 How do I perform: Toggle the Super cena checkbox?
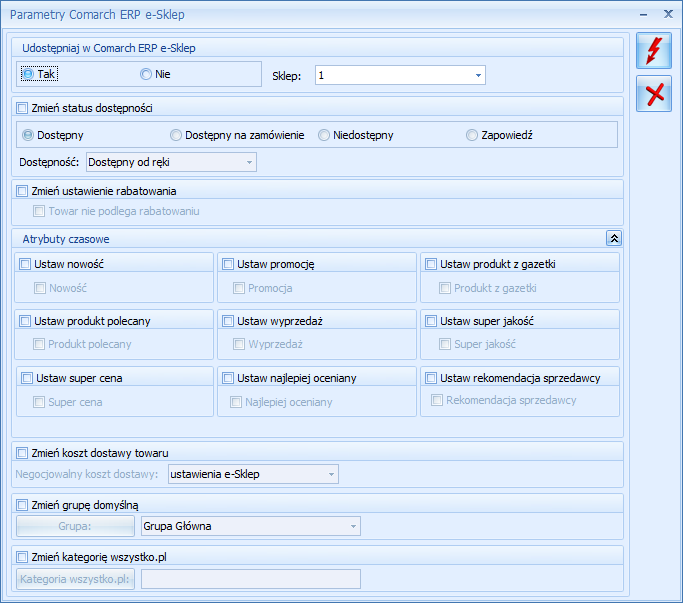tap(39, 402)
